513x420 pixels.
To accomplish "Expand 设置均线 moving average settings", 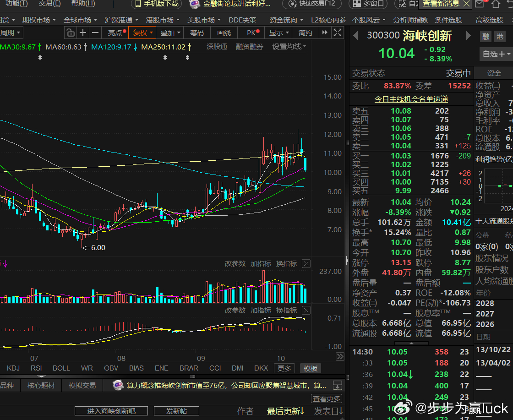I will (x=289, y=47).
